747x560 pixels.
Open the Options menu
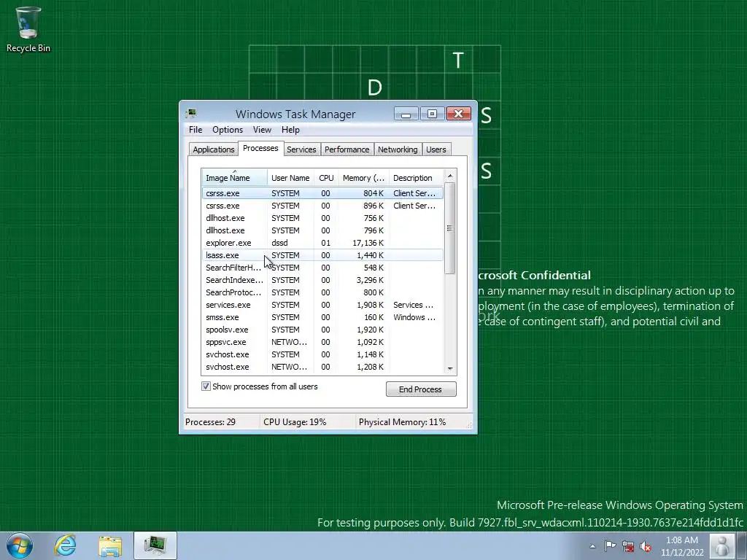point(228,130)
